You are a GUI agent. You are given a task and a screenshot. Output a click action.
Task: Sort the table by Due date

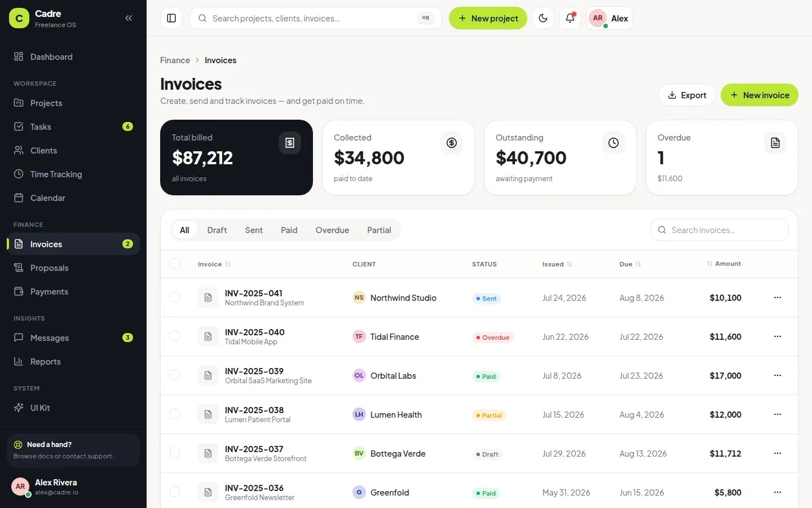[630, 264]
